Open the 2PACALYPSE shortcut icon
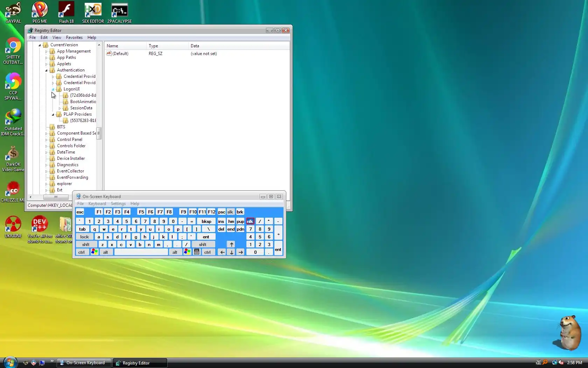This screenshot has height=368, width=588. pyautogui.click(x=119, y=13)
